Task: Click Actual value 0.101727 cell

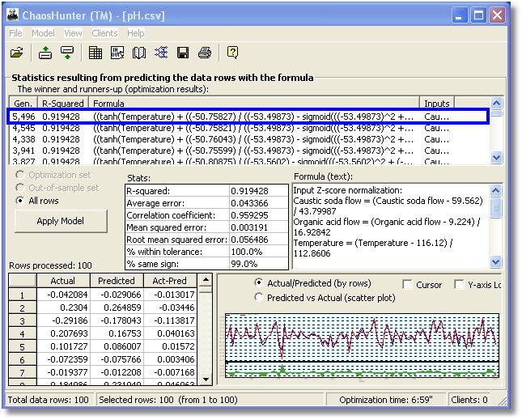Action: pyautogui.click(x=63, y=346)
